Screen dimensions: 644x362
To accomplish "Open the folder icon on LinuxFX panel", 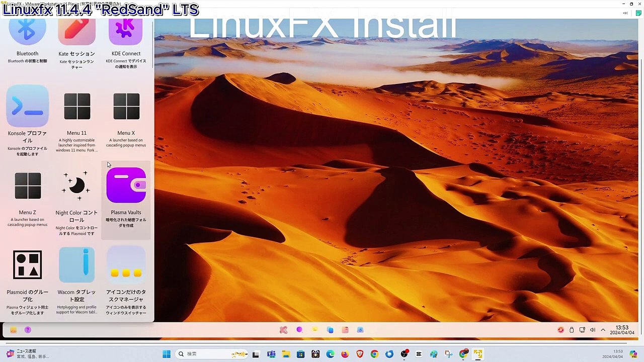I will pos(13,330).
